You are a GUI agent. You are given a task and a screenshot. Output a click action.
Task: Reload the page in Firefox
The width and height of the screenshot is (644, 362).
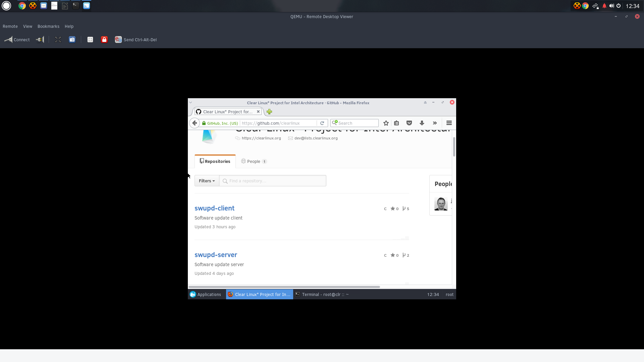(322, 123)
